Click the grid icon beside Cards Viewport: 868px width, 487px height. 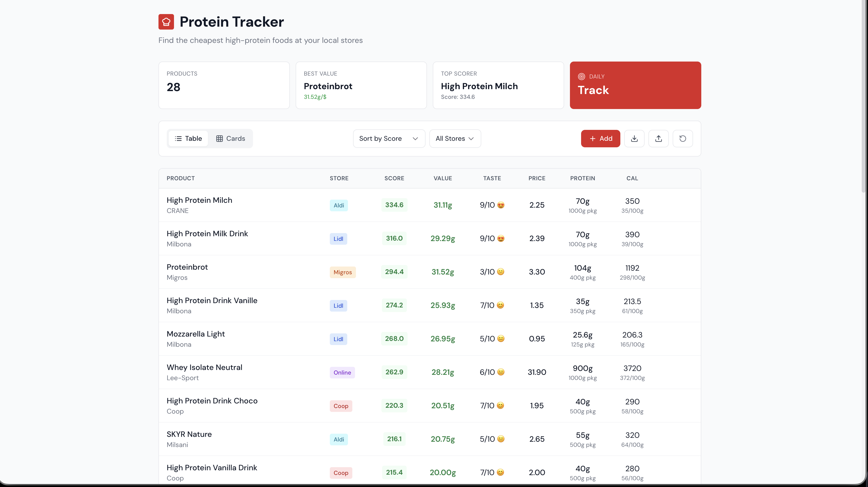click(x=220, y=139)
